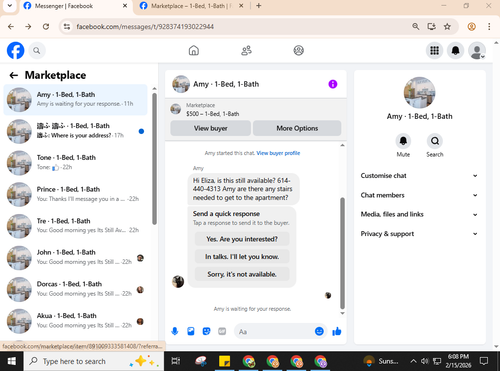Click Amy's large profile picture in the right panel
The height and width of the screenshot is (371, 500).
click(x=419, y=93)
